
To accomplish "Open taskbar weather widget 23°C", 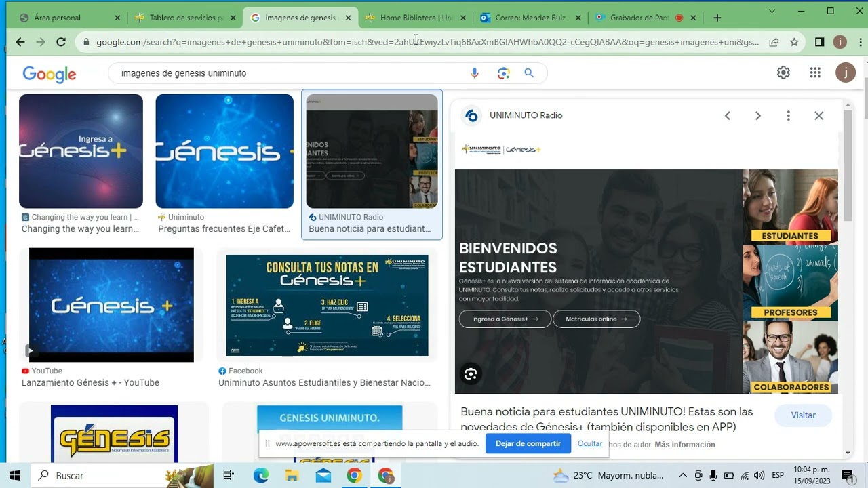I will [608, 476].
